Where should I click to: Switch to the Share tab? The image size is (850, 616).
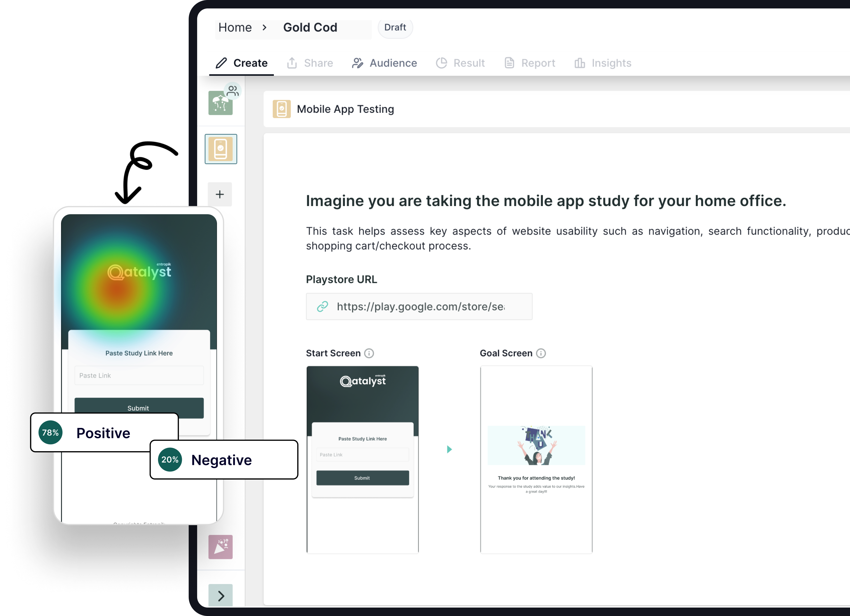(310, 63)
